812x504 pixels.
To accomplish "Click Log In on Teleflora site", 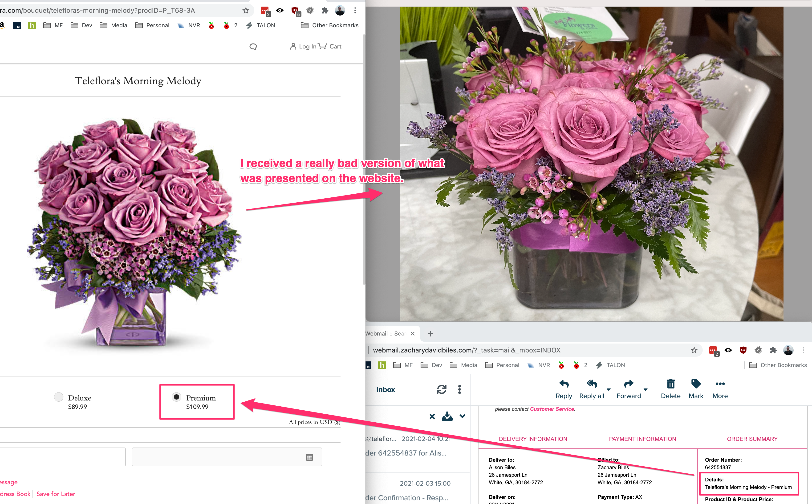I will (303, 46).
